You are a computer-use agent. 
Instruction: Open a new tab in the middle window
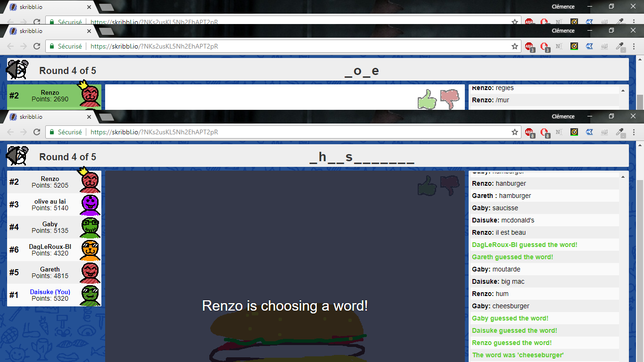tap(107, 32)
